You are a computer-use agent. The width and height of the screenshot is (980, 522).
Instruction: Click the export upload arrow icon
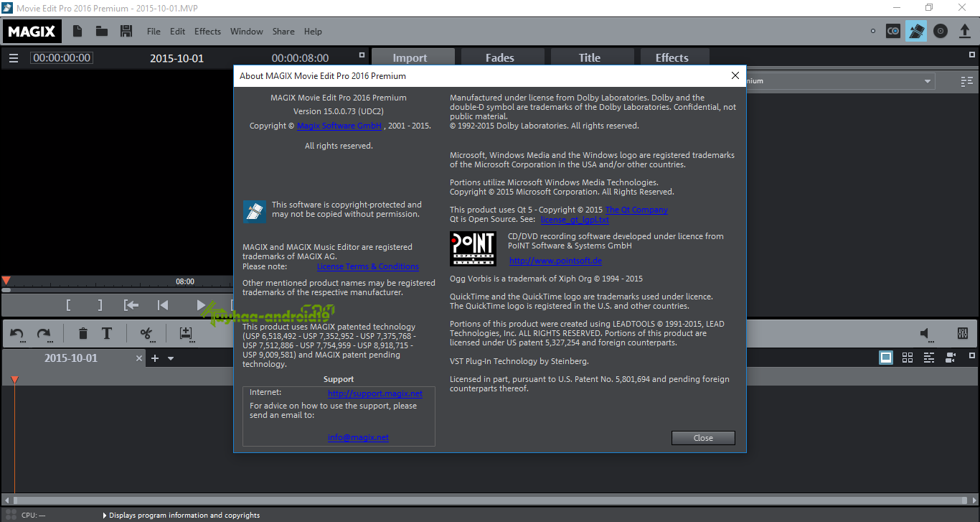965,31
